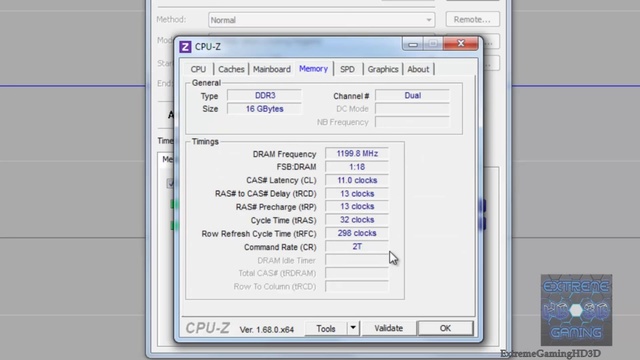
Task: Open the Caches tab
Action: [x=231, y=69]
